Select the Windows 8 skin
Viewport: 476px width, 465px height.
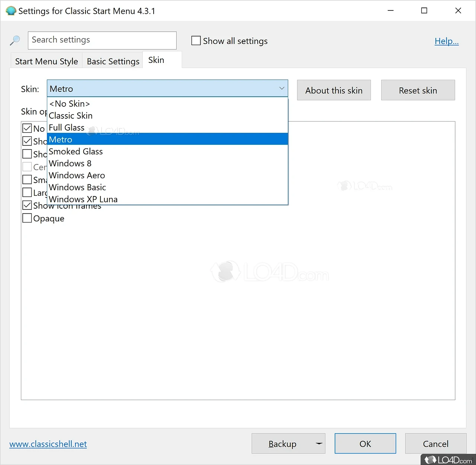tap(167, 163)
